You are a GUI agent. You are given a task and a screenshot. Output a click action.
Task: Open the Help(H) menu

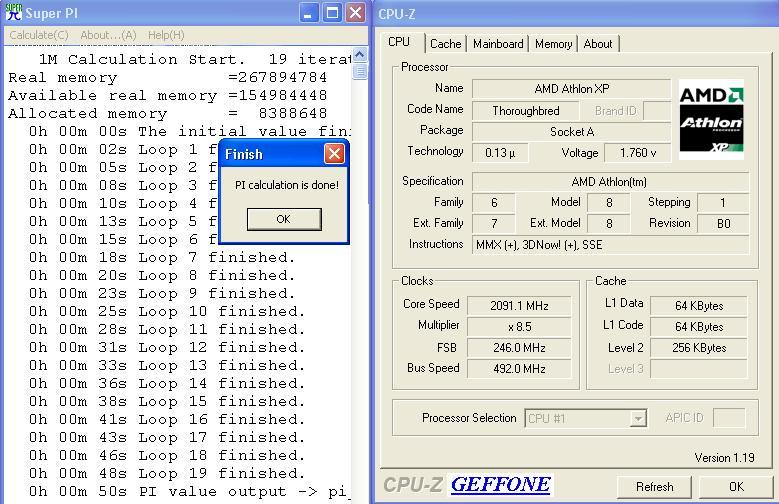click(166, 35)
